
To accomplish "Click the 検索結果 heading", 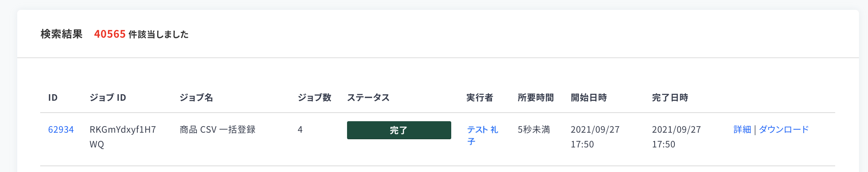I will click(x=62, y=34).
